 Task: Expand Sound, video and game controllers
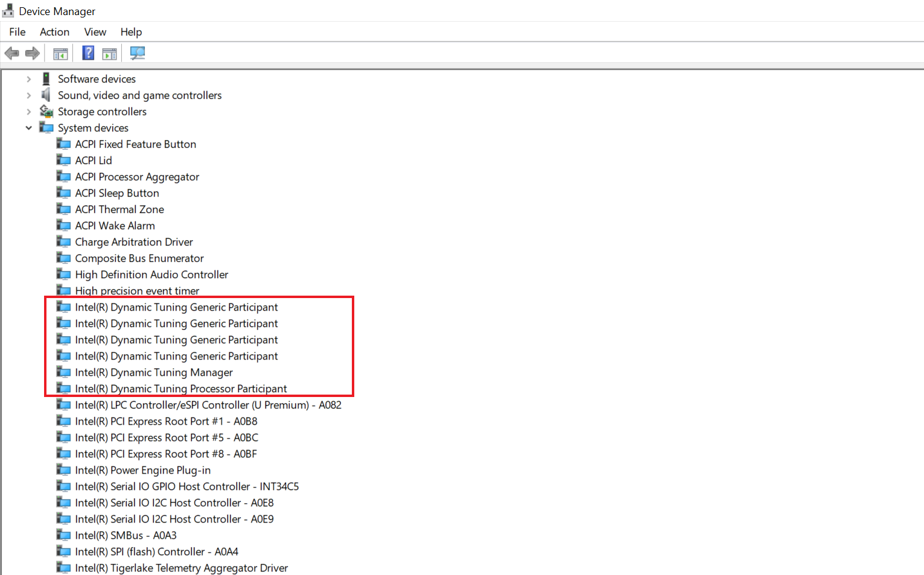(x=28, y=95)
